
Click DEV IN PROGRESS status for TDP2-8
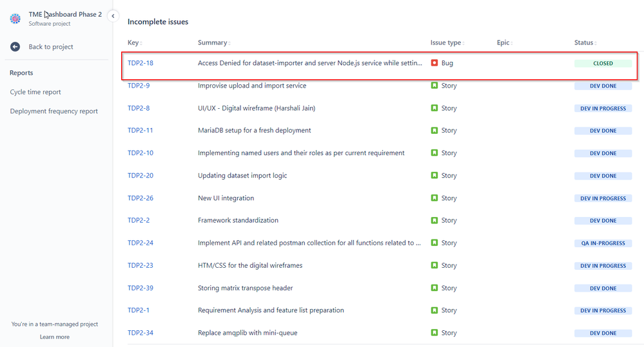coord(603,108)
